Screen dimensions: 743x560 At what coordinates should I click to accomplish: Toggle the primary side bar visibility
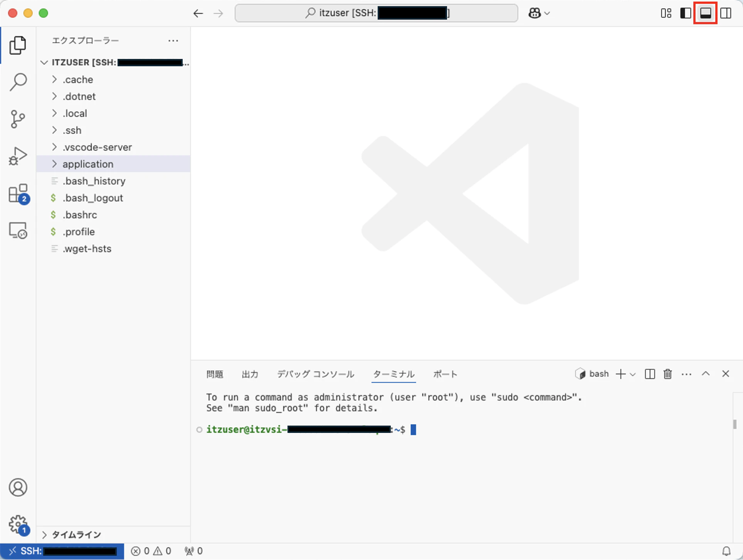point(686,13)
